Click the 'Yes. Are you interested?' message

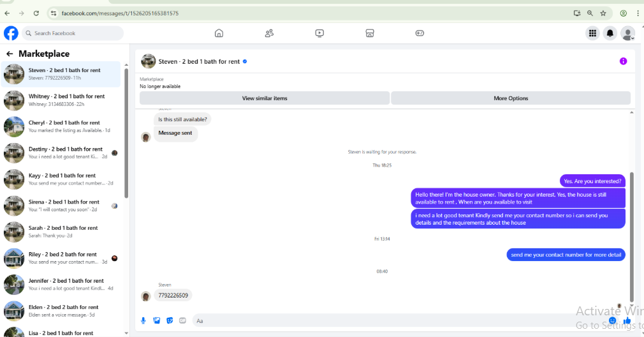[x=592, y=181]
